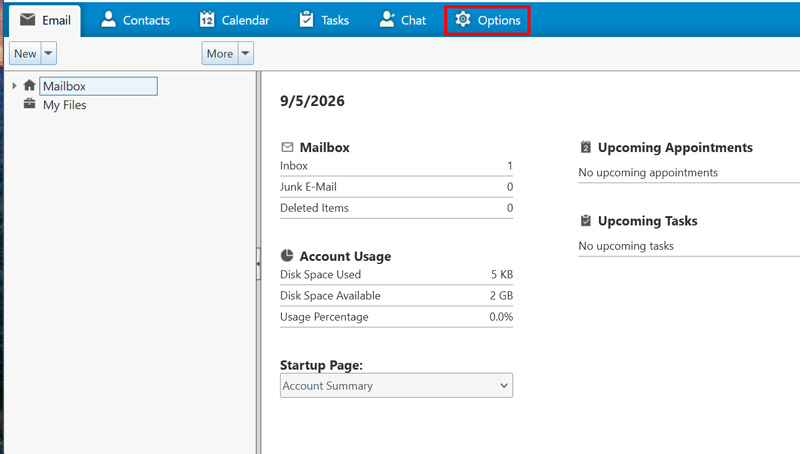
Task: Collapse the left pane with splitter arrow
Action: 258,264
